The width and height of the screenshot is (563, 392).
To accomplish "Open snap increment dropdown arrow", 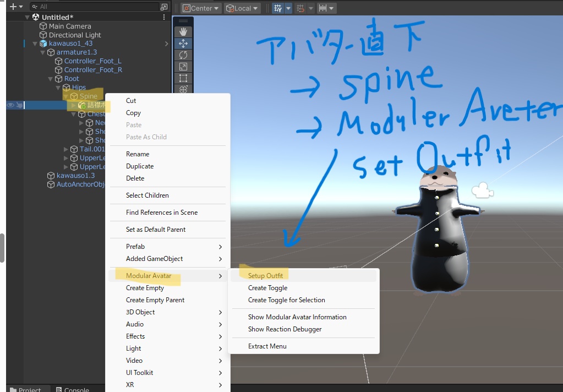I will pyautogui.click(x=332, y=8).
